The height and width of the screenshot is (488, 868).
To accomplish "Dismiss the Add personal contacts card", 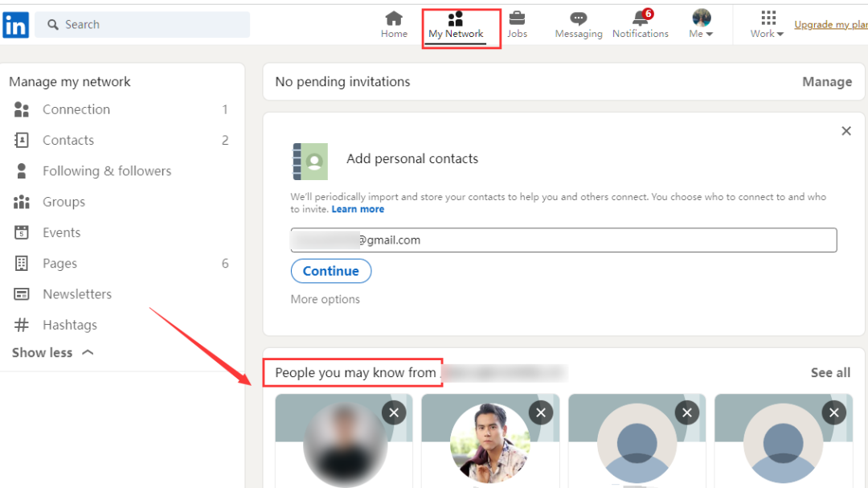I will pos(845,131).
